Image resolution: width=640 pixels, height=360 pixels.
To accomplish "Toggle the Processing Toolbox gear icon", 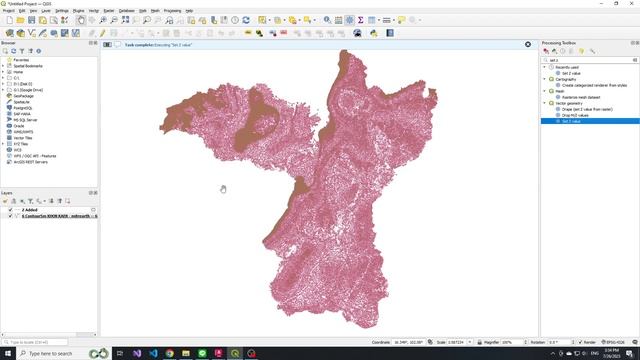I will [349, 20].
